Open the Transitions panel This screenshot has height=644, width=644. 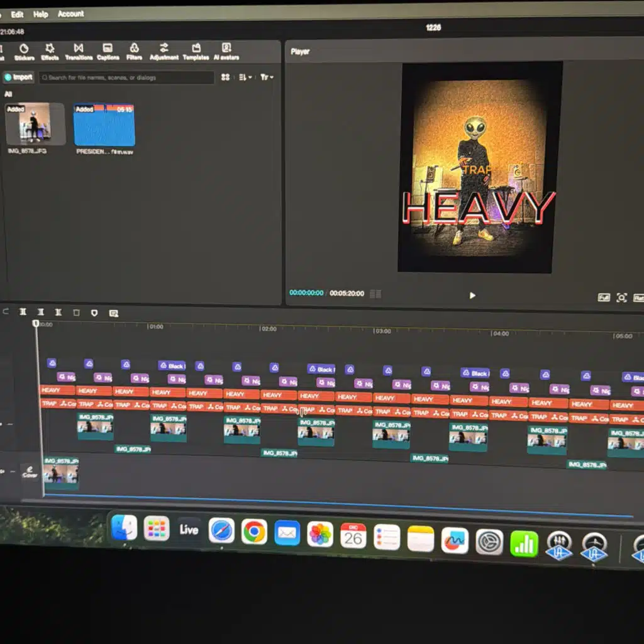click(79, 52)
